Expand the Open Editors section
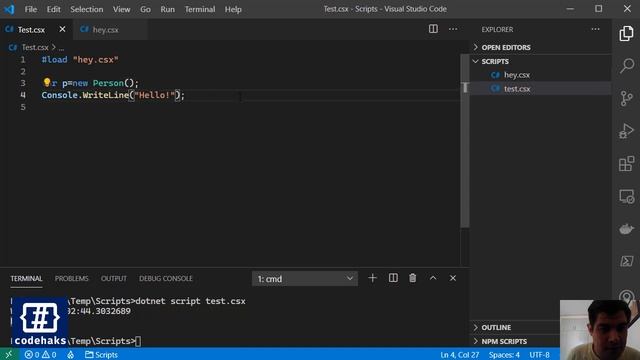 [x=540, y=47]
